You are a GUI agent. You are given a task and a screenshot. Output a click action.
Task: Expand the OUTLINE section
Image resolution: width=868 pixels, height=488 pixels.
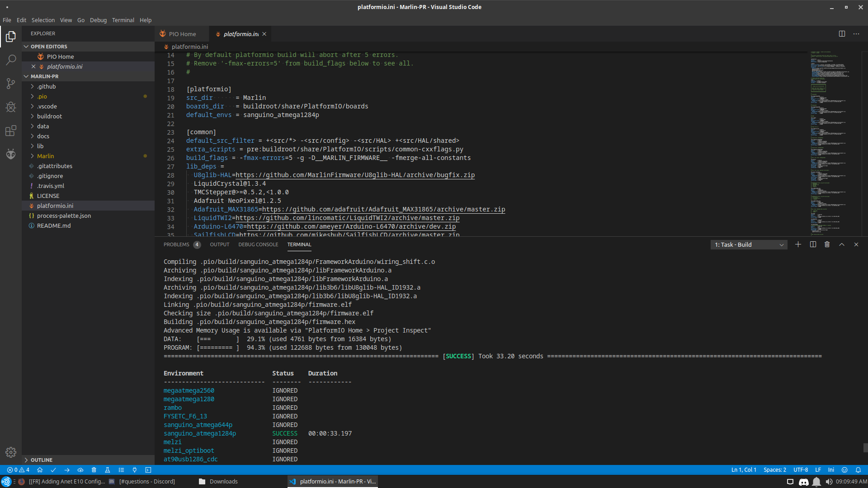(41, 460)
